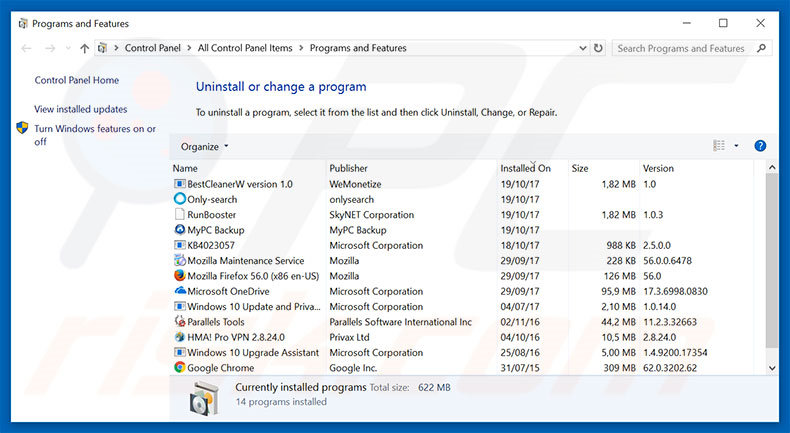Click the Microsoft OneDrive cloud icon

tap(180, 292)
